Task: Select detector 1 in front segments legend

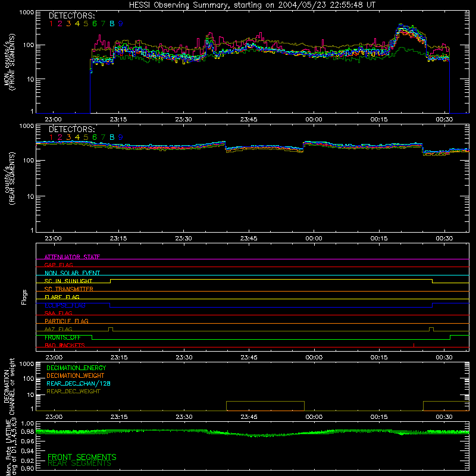Action: pyautogui.click(x=51, y=24)
